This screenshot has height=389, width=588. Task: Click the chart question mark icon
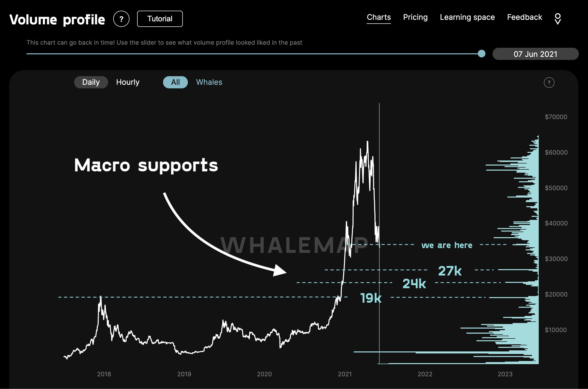coord(549,82)
